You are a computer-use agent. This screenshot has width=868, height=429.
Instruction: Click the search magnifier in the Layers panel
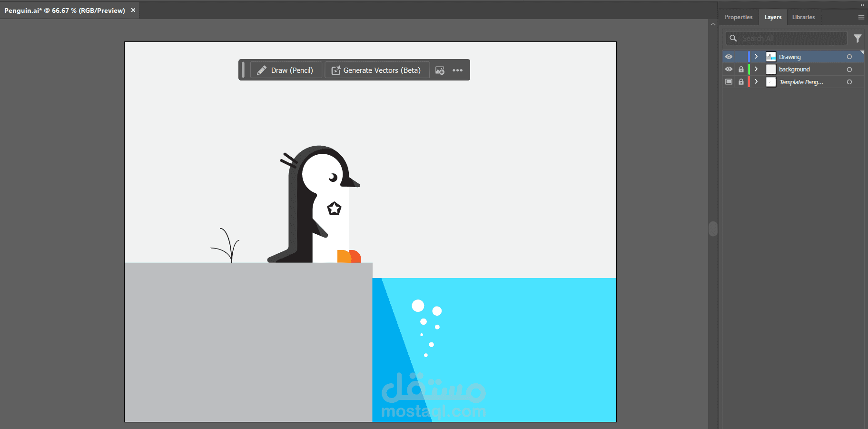click(733, 38)
